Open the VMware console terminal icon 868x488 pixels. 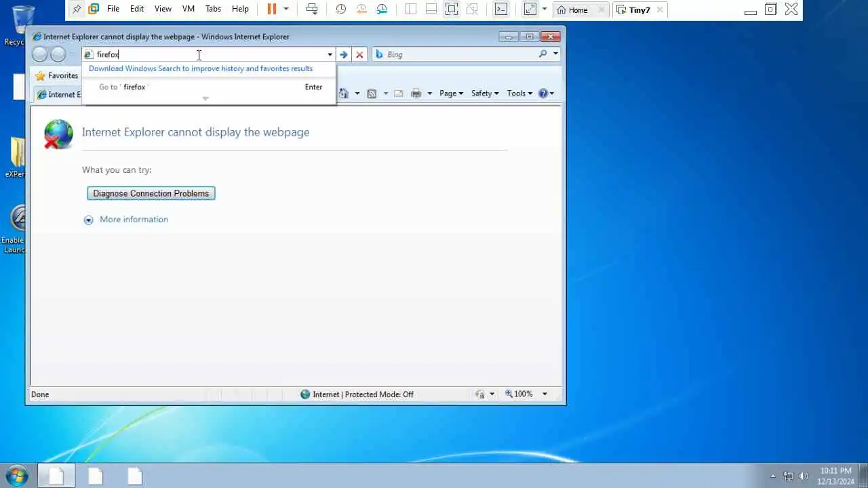[x=500, y=9]
